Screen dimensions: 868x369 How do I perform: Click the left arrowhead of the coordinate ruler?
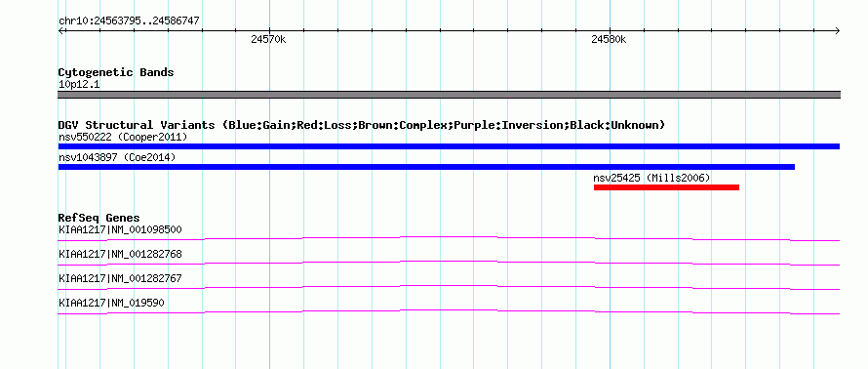pos(60,30)
